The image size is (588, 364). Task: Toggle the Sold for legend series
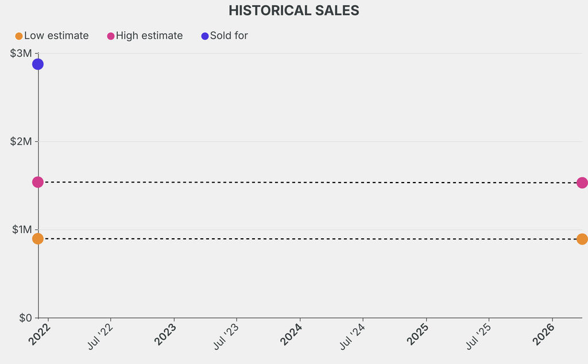pyautogui.click(x=229, y=36)
